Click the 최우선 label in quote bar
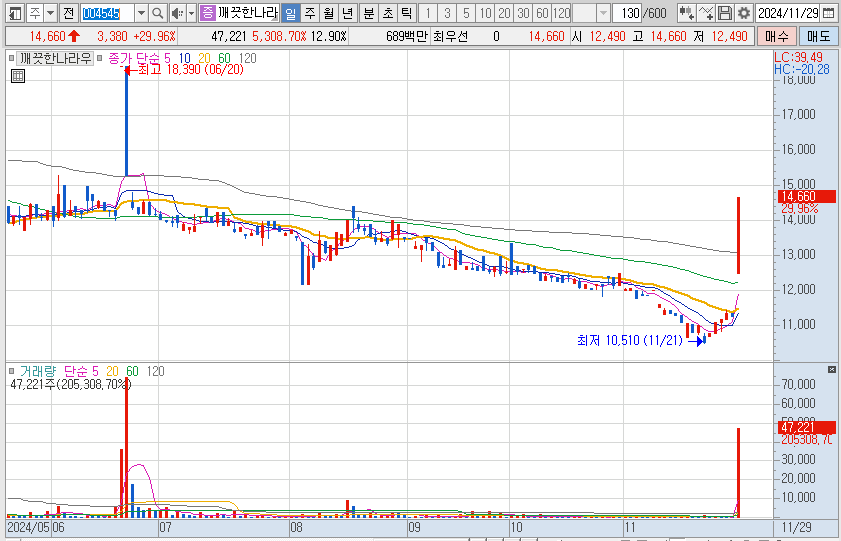Viewport: 841px width, 541px height. tap(450, 36)
